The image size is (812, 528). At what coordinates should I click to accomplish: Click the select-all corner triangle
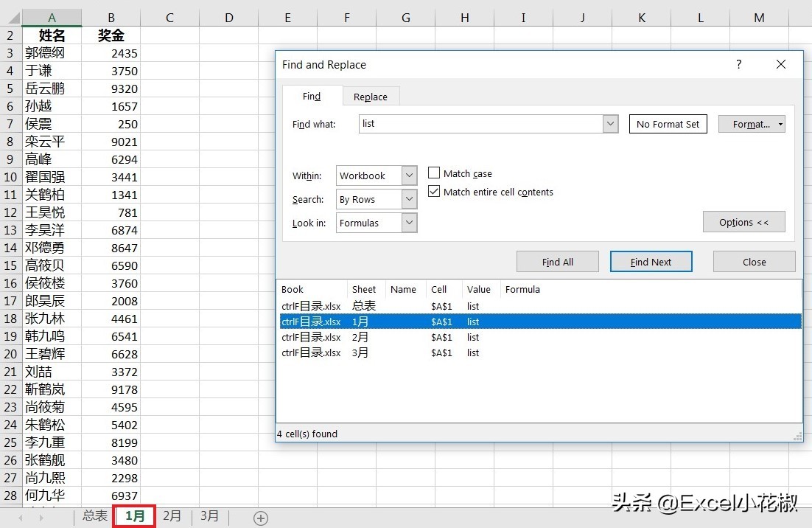click(14, 18)
